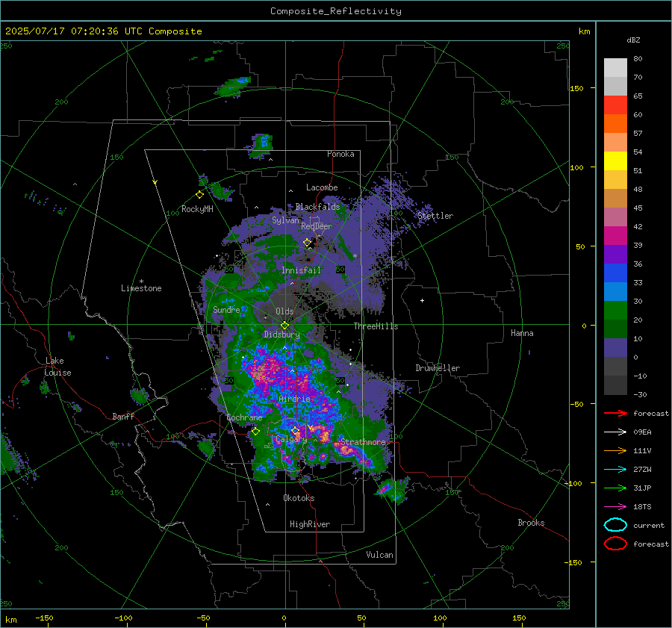The height and width of the screenshot is (628, 672).
Task: Select the 80 dBZ light-gray color swatch
Action: tap(615, 67)
